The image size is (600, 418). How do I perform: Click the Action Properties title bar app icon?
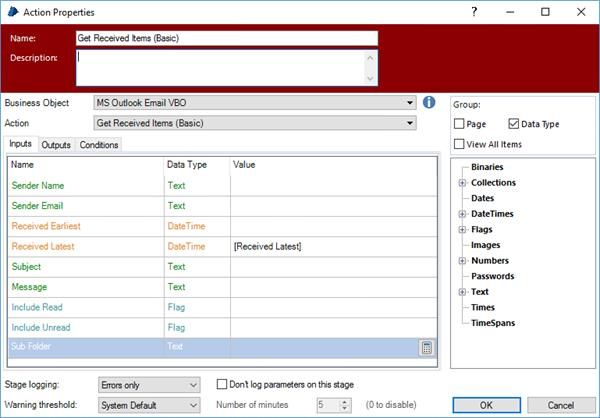(x=11, y=11)
